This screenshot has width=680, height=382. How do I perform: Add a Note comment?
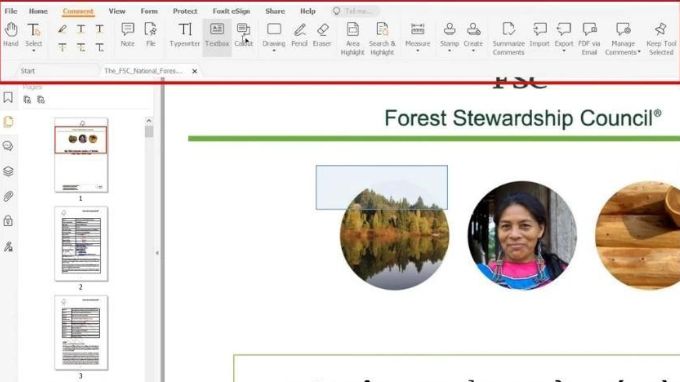tap(128, 34)
